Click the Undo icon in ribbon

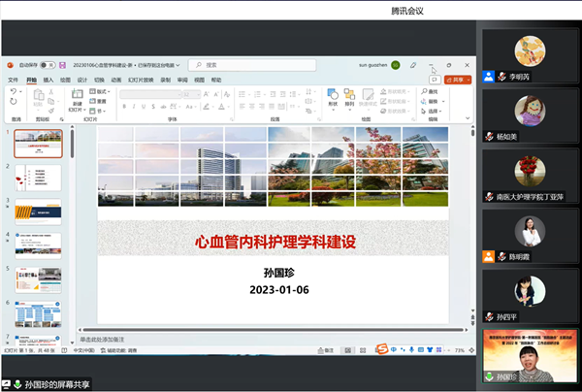pyautogui.click(x=14, y=92)
